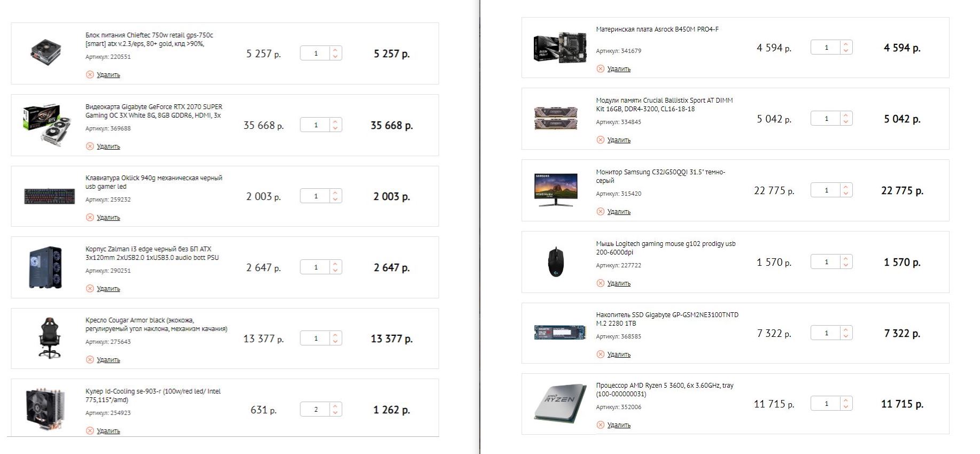This screenshot has height=454, width=980.
Task: Click the 'Удалить' link for Id-Cooling cooler
Action: click(x=108, y=431)
